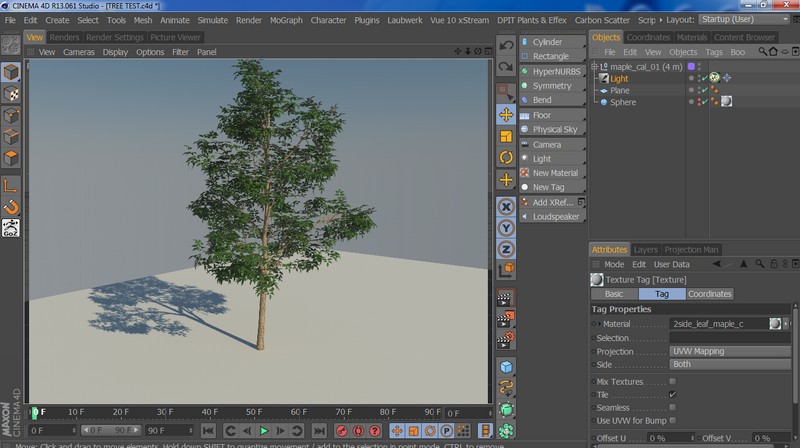Screen dimensions: 800x448
Task: Open the viewport Display menu
Action: coord(115,52)
